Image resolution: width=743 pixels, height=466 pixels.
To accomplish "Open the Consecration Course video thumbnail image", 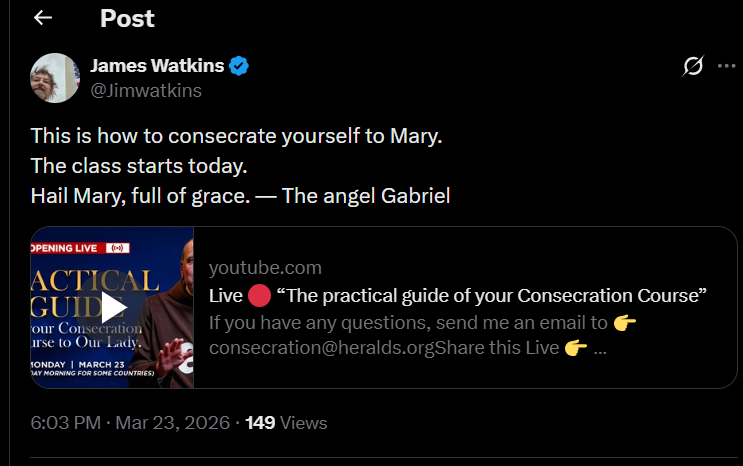I will point(112,308).
